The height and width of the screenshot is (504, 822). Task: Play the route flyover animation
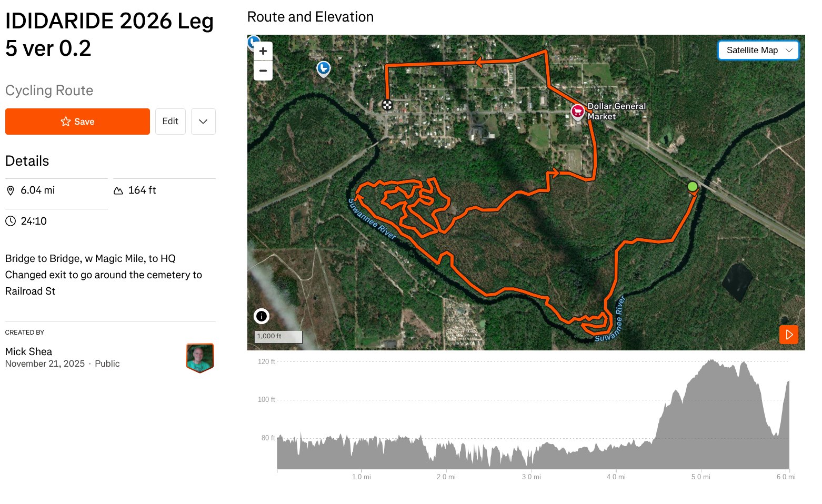click(789, 335)
